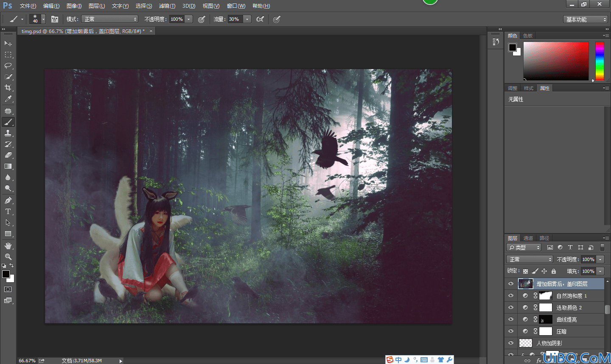Select the Path Selection tool

coord(8,222)
